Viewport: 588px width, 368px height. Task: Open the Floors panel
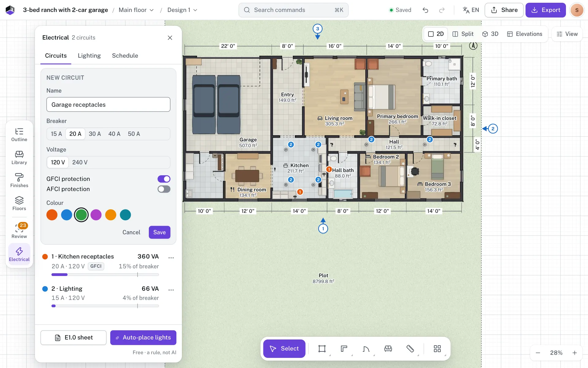point(19,204)
